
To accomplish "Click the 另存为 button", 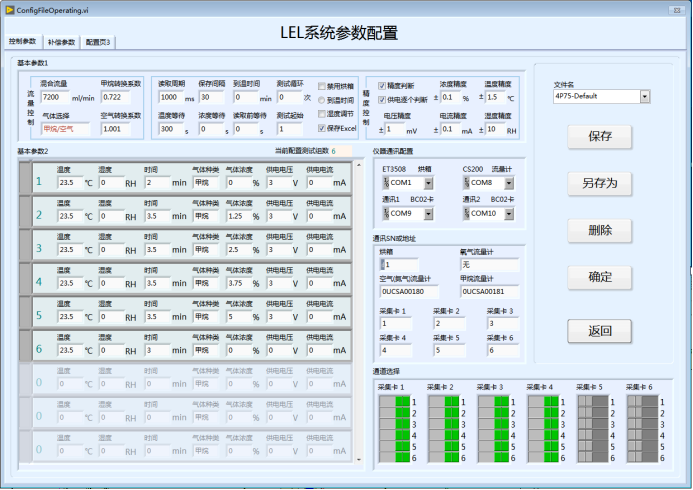I will [599, 183].
